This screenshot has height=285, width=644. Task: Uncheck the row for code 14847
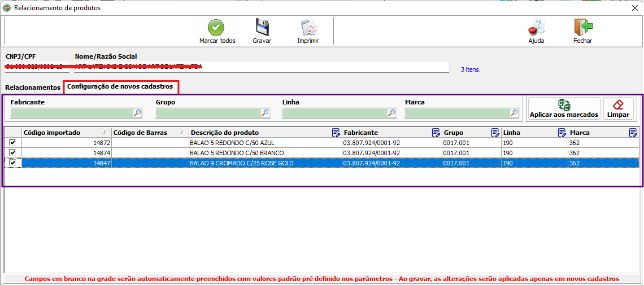(12, 163)
